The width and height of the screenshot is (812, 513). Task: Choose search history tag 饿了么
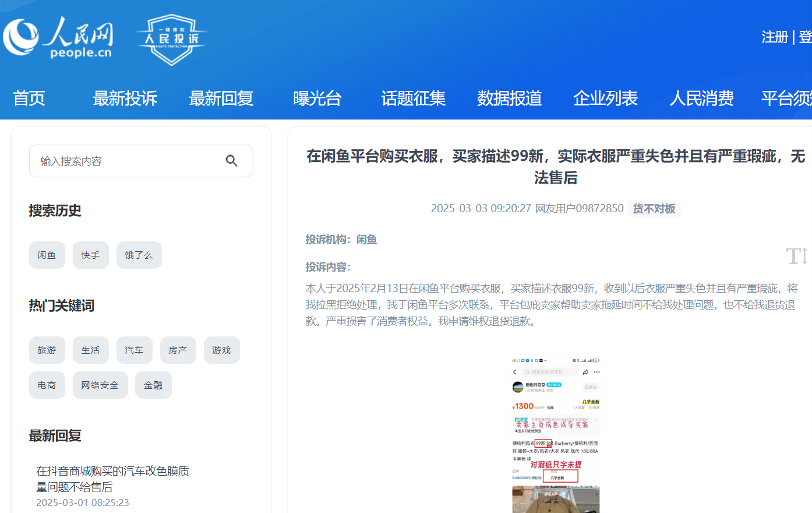139,255
